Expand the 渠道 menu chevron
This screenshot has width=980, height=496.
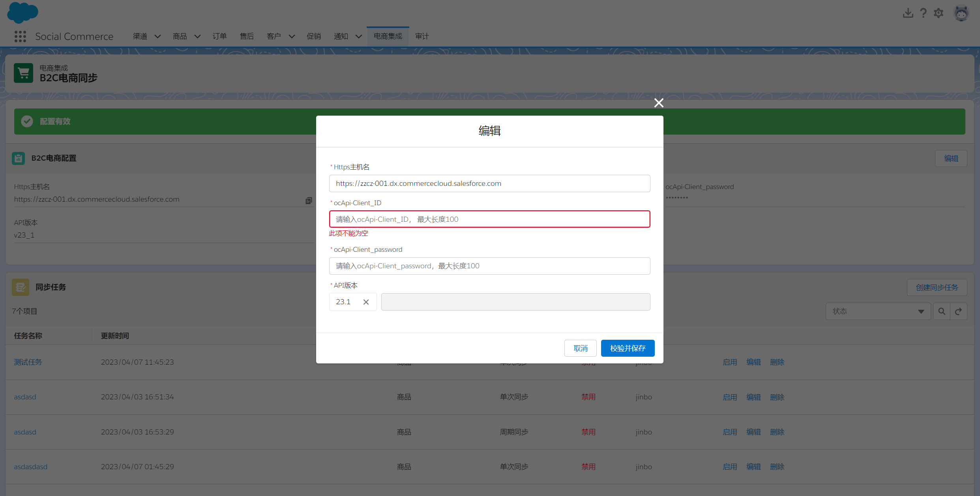coord(157,36)
